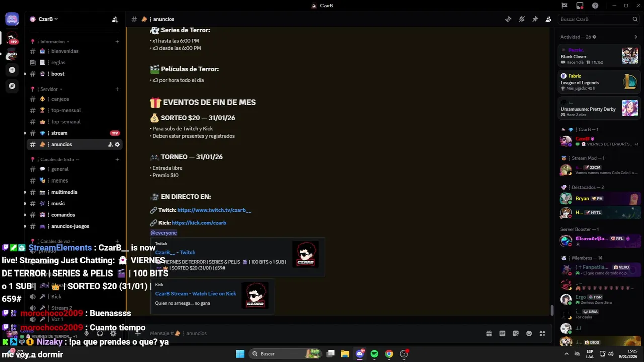Select the CzarB server icon with 119 badge
Image resolution: width=644 pixels, height=362 pixels.
pyautogui.click(x=12, y=38)
